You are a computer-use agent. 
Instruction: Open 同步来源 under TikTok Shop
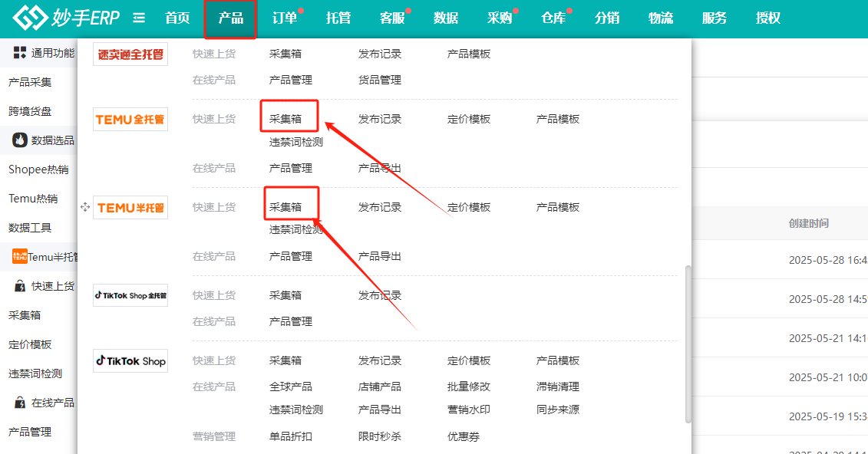coord(558,410)
